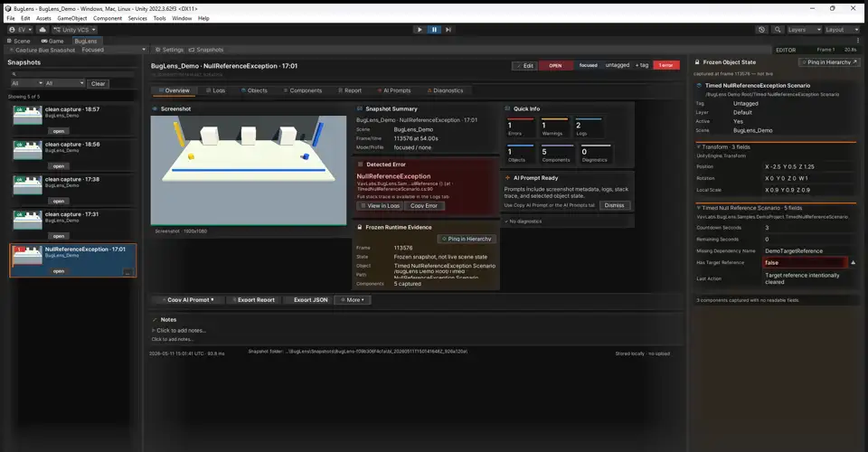The height and width of the screenshot is (452, 868).
Task: Click the snapshot search field
Action: tap(72, 73)
